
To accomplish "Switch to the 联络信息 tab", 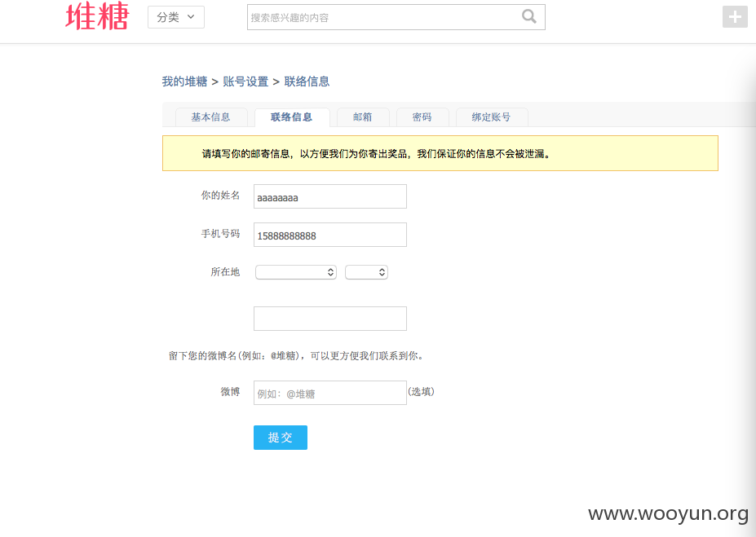I will pos(292,117).
